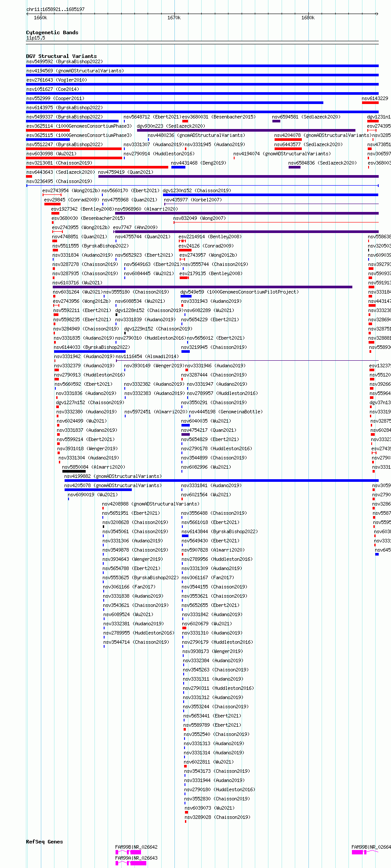Click the dgv549e59 (1000GenomesConsortiumPilotProject) label
Viewport: 391px width, 868px height.
(x=239, y=292)
